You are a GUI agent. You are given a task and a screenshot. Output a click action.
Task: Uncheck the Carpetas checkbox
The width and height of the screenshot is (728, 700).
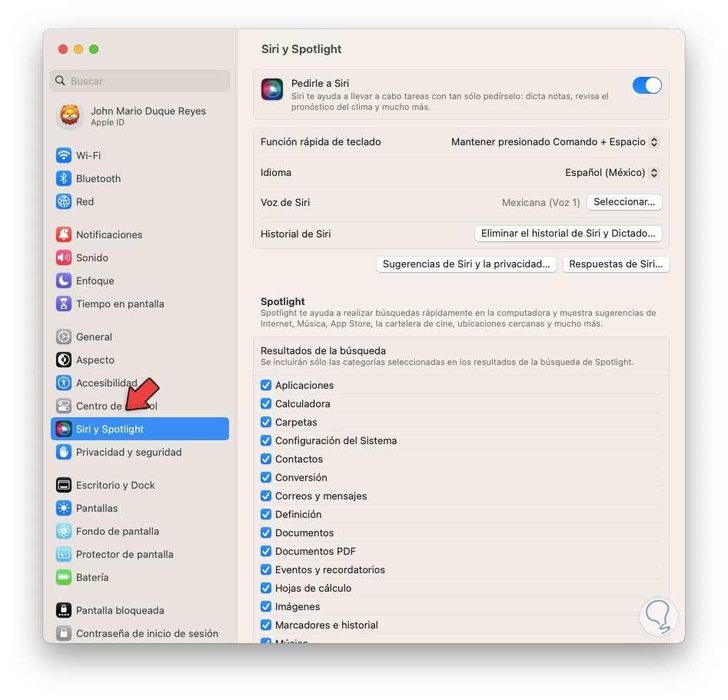pos(266,422)
